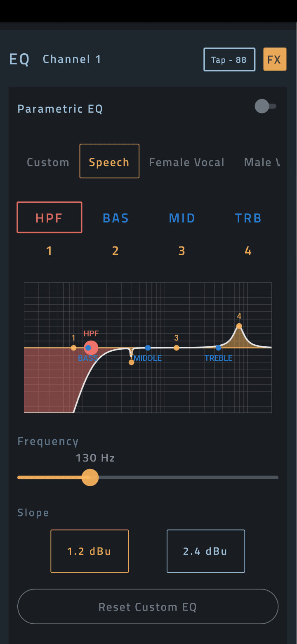This screenshot has width=297, height=644.
Task: Select the Speech preset tab
Action: coord(109,161)
